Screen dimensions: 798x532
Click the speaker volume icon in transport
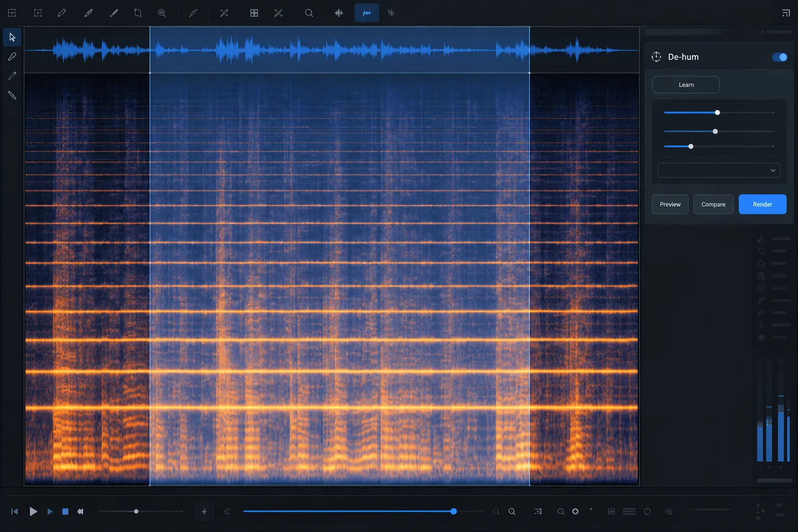point(81,512)
